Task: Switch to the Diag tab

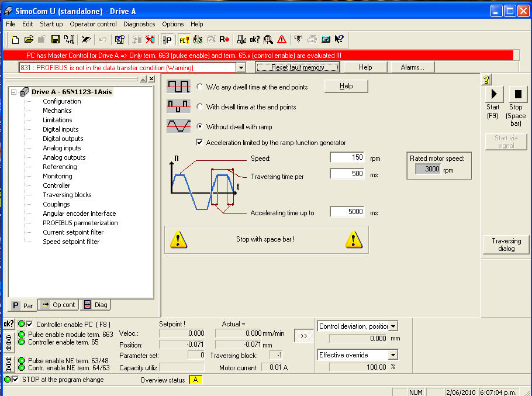Action: point(96,305)
